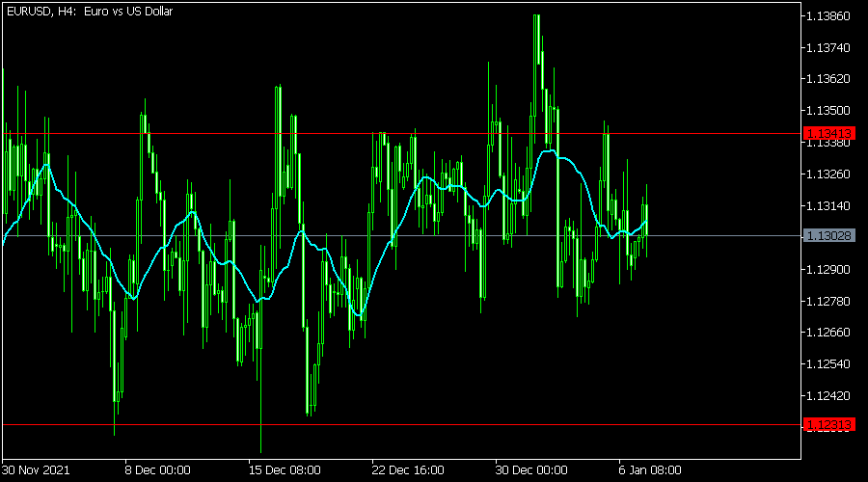868x482 pixels.
Task: Click the 1.12660 price scale value
Action: (x=828, y=332)
